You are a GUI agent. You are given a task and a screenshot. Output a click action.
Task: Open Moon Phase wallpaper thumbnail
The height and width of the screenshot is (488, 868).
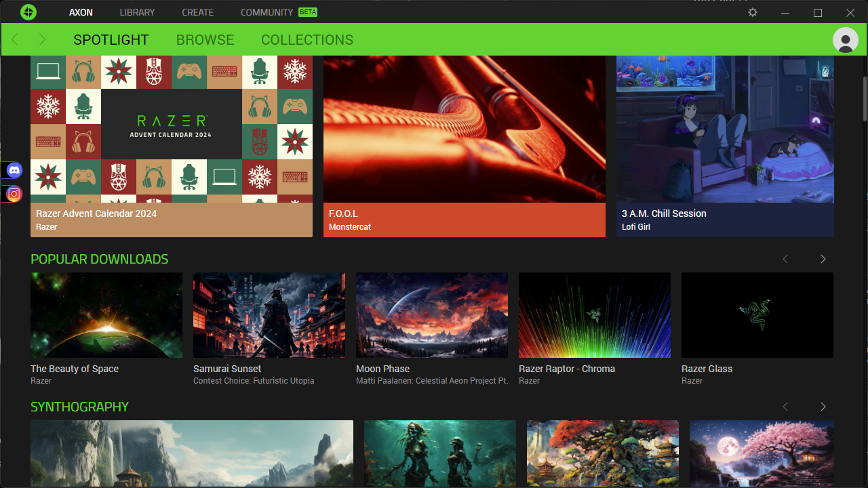pos(432,315)
